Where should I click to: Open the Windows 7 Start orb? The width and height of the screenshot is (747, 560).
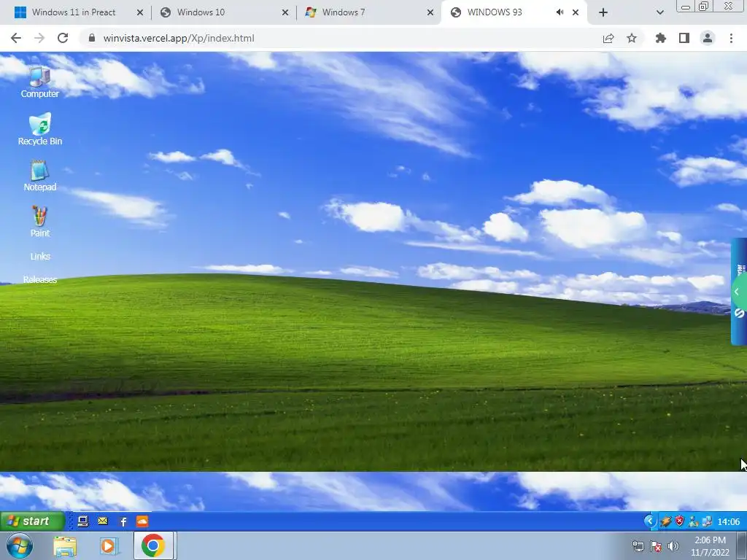coord(20,545)
